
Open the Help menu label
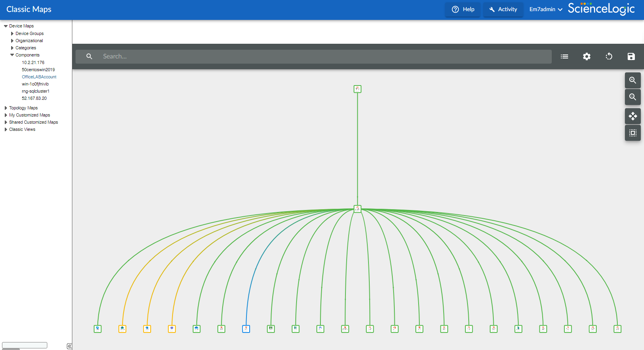click(468, 9)
